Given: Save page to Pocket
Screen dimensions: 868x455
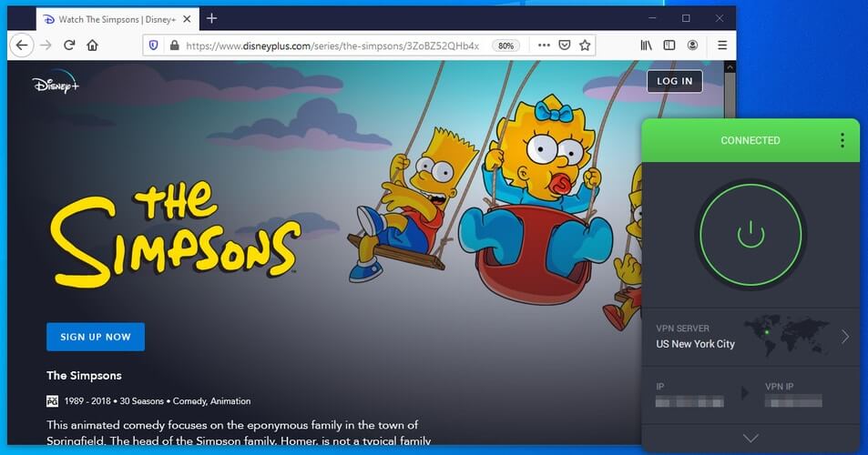Looking at the screenshot, I should click(565, 45).
